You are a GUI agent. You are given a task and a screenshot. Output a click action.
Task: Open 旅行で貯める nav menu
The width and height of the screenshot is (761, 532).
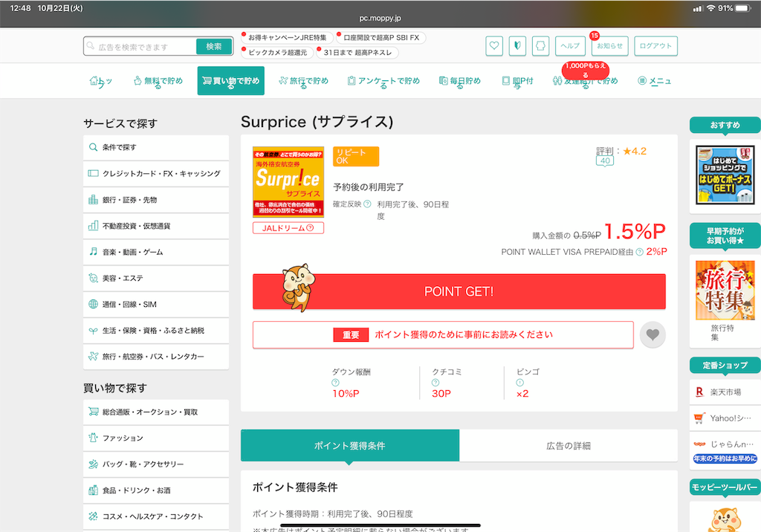coord(304,81)
